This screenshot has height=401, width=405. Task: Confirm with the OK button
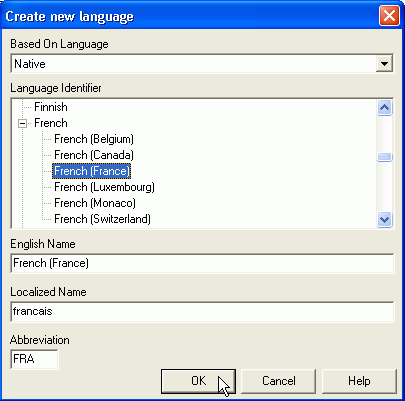tap(198, 381)
